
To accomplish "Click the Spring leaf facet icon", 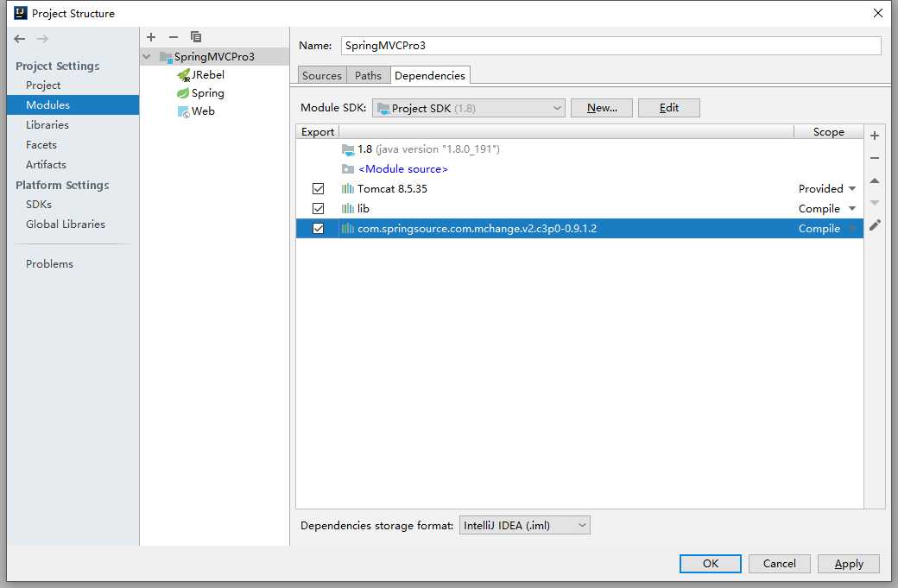I will 183,93.
